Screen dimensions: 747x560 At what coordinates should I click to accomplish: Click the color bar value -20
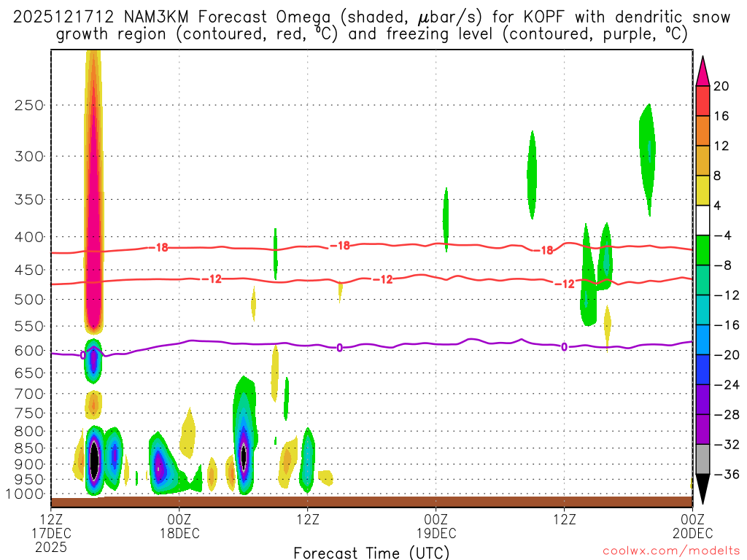(727, 355)
